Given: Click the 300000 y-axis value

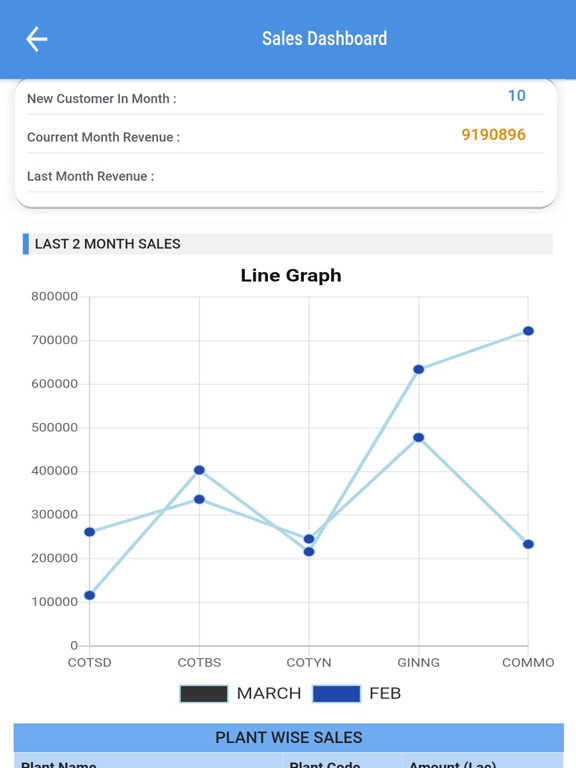Looking at the screenshot, I should pyautogui.click(x=54, y=514).
